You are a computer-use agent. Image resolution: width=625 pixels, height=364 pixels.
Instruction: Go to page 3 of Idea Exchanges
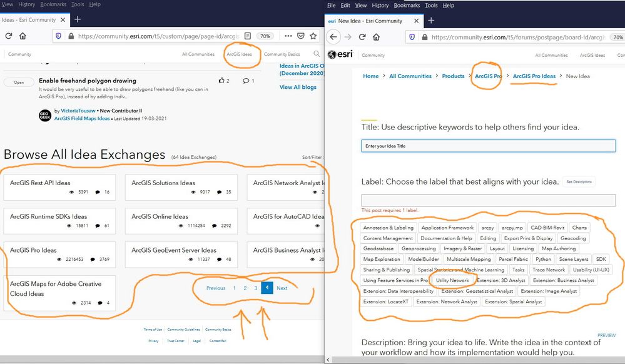tap(255, 288)
